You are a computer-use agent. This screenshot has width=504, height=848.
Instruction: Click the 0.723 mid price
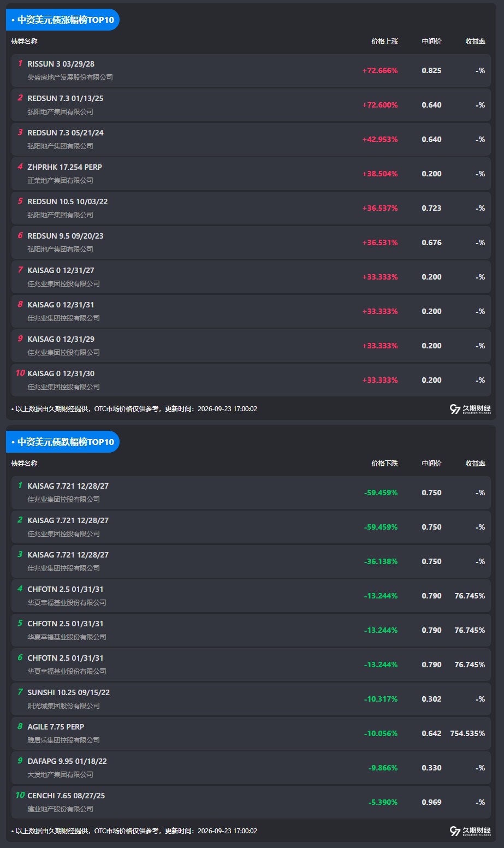point(431,208)
